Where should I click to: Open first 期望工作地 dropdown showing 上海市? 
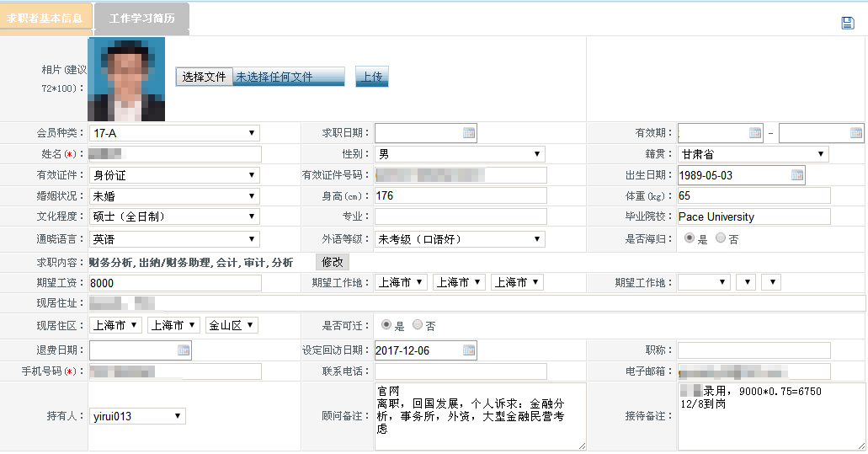402,282
